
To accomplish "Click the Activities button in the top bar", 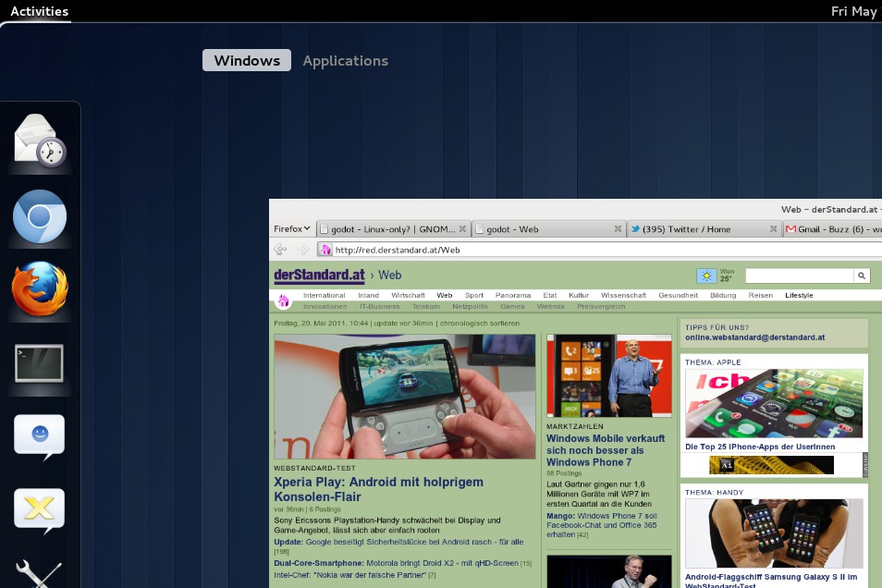I will point(40,11).
